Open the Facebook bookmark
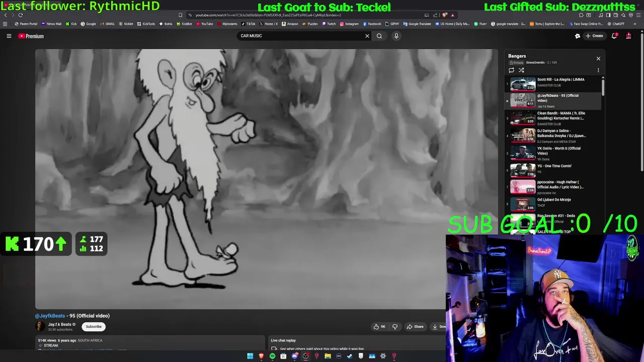The image size is (644, 362). point(372,24)
